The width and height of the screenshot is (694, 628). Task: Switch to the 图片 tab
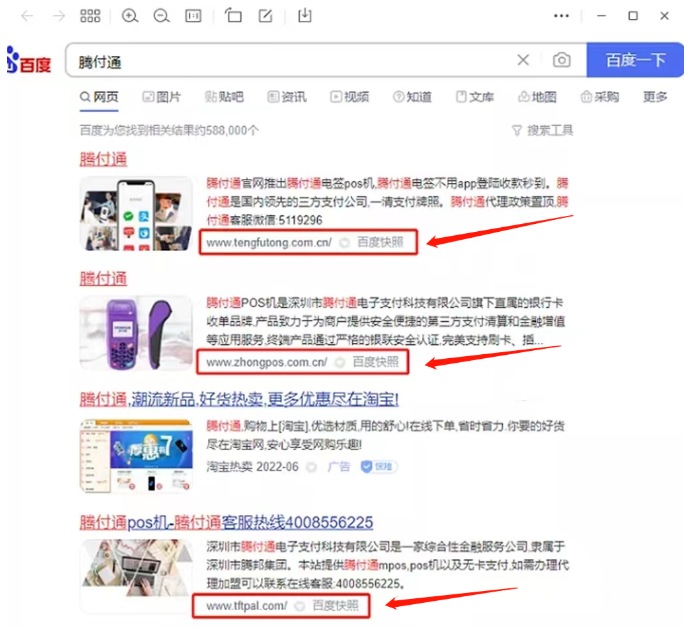[162, 97]
